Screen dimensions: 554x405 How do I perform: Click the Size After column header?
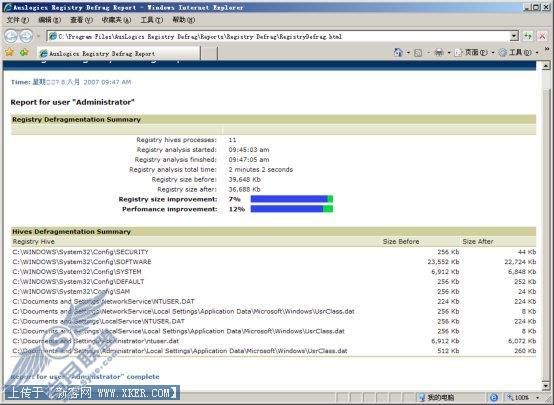[478, 242]
